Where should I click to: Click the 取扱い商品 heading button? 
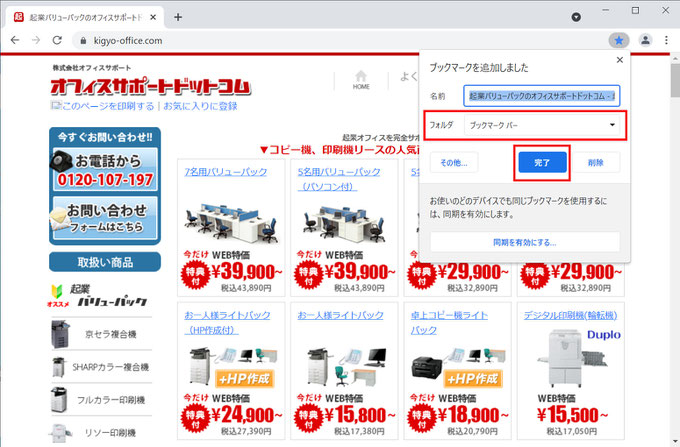pyautogui.click(x=105, y=262)
